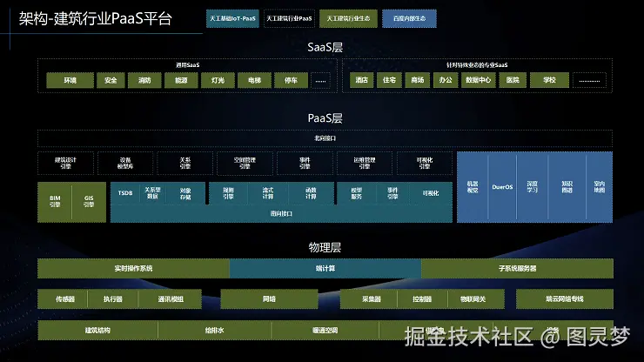Click the 架构-建筑行业PaaS平台 slide title
This screenshot has width=644, height=362.
(95, 19)
